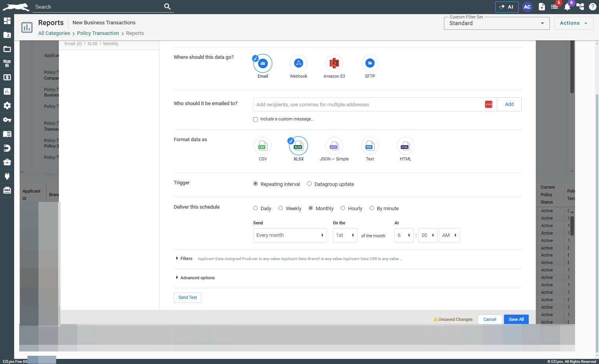Click the help question mark icon

(x=592, y=7)
